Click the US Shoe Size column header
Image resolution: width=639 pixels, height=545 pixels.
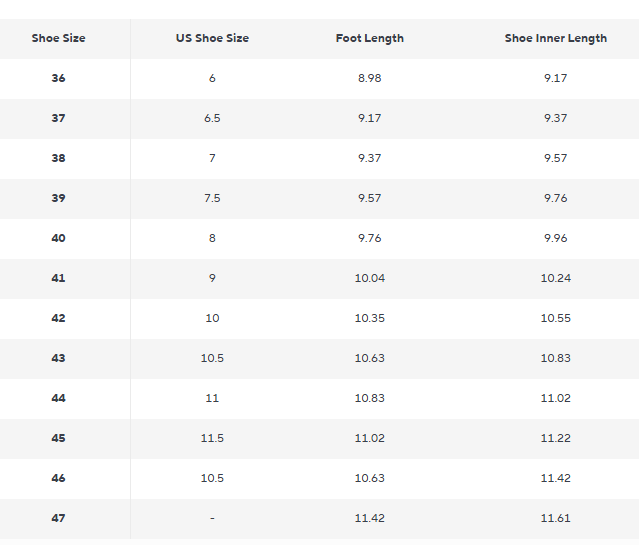point(212,38)
